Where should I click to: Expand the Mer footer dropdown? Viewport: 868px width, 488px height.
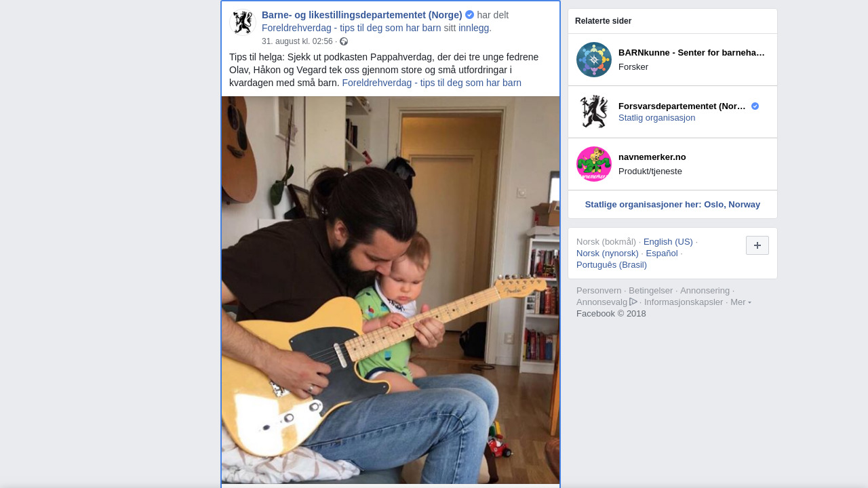[x=741, y=302]
